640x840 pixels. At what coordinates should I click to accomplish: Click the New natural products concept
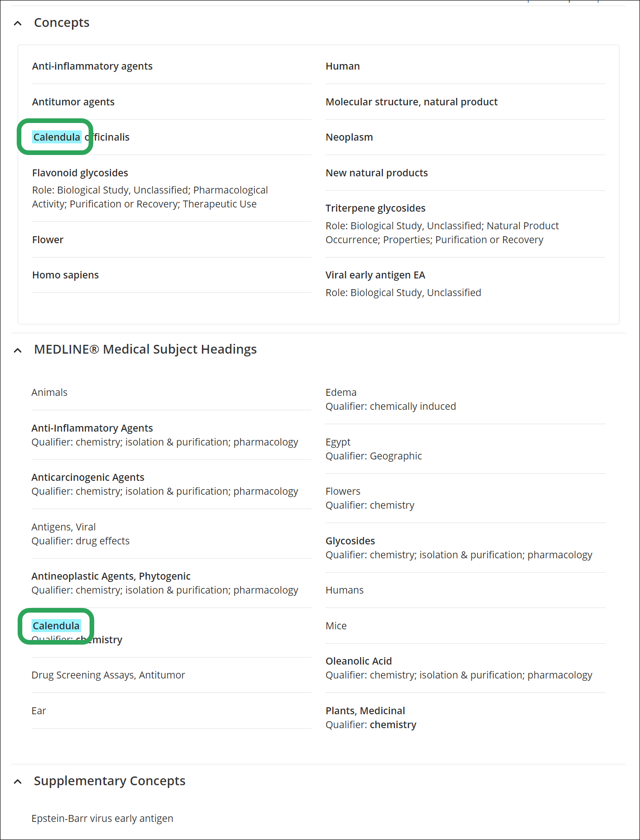[377, 173]
